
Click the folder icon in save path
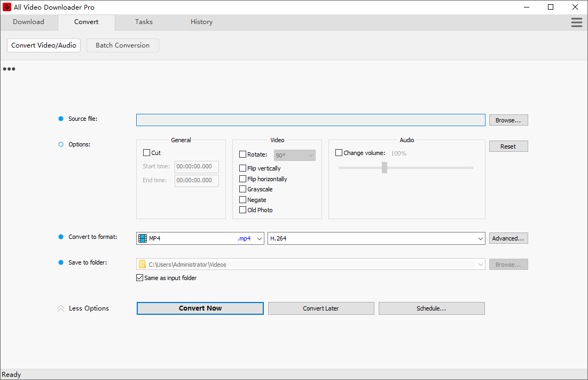(142, 264)
